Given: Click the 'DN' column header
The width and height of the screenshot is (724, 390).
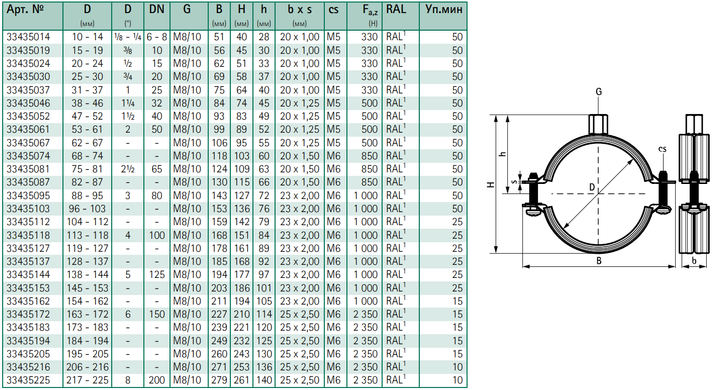Looking at the screenshot, I should pyautogui.click(x=157, y=9).
